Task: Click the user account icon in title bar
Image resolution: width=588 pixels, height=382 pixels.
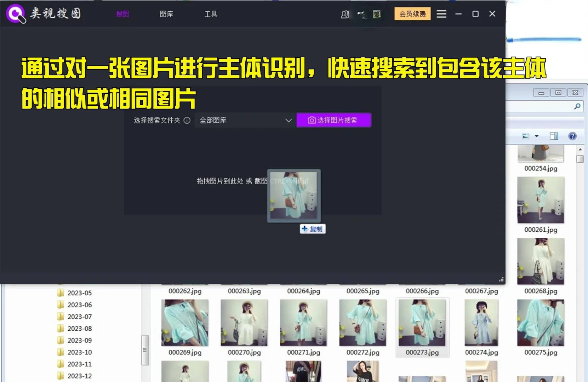Action: coord(345,15)
